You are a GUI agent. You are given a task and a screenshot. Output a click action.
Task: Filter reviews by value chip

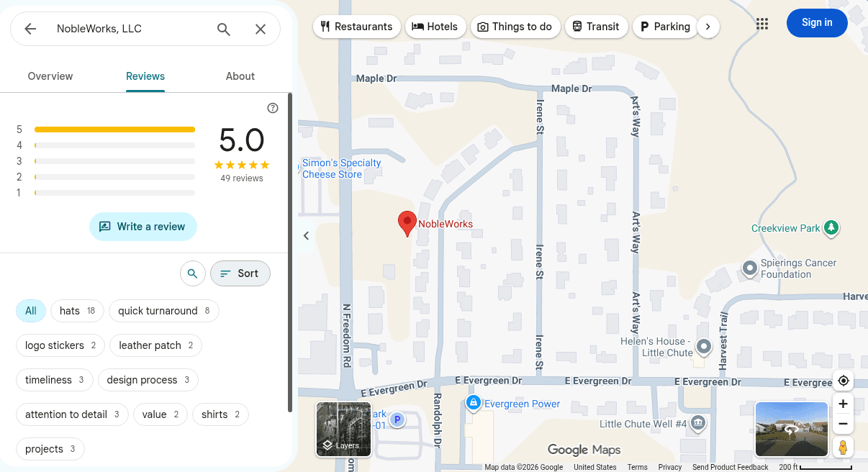pyautogui.click(x=161, y=414)
